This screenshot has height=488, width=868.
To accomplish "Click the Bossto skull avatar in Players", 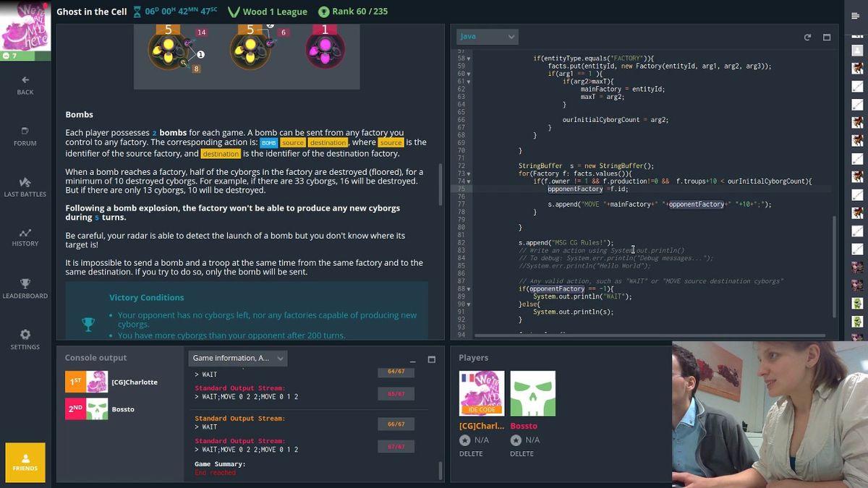I will [532, 393].
